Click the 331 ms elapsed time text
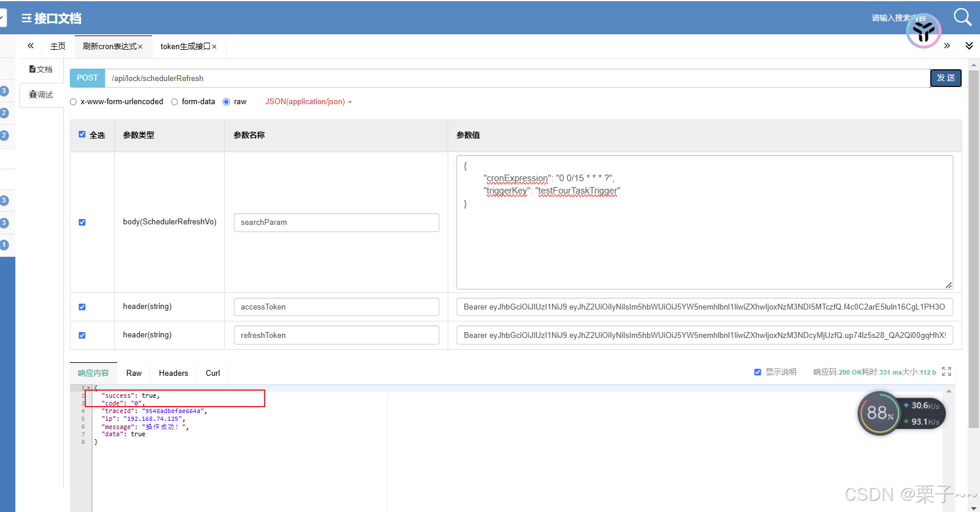 (891, 372)
